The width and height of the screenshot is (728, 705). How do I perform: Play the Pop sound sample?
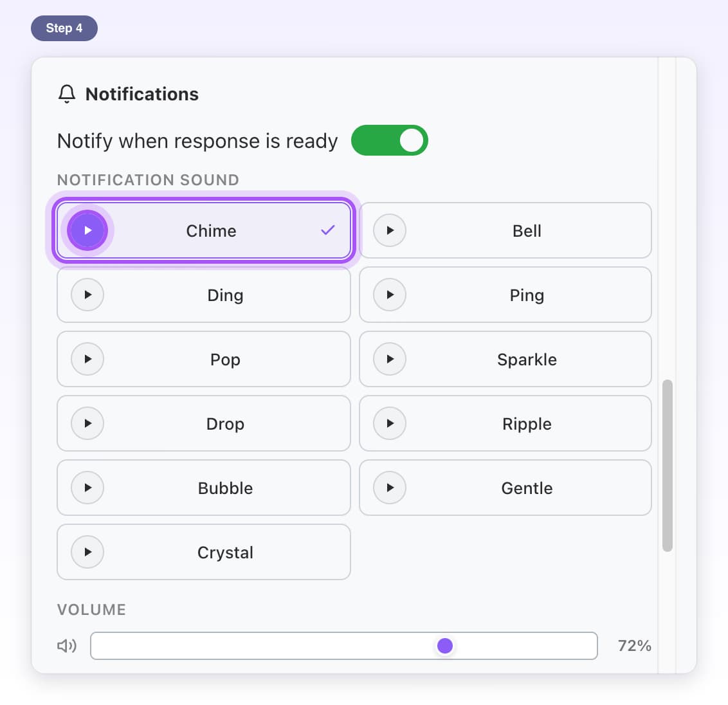tap(87, 359)
